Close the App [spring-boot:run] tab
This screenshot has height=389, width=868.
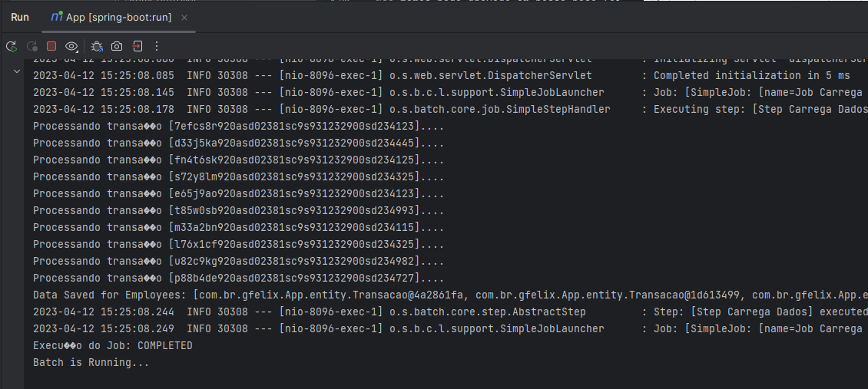(x=184, y=17)
